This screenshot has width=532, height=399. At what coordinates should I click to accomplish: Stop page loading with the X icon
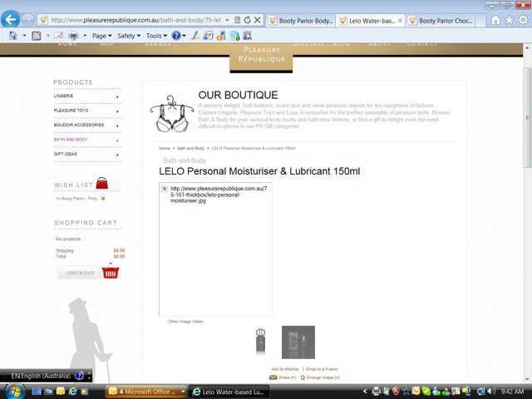[x=258, y=20]
